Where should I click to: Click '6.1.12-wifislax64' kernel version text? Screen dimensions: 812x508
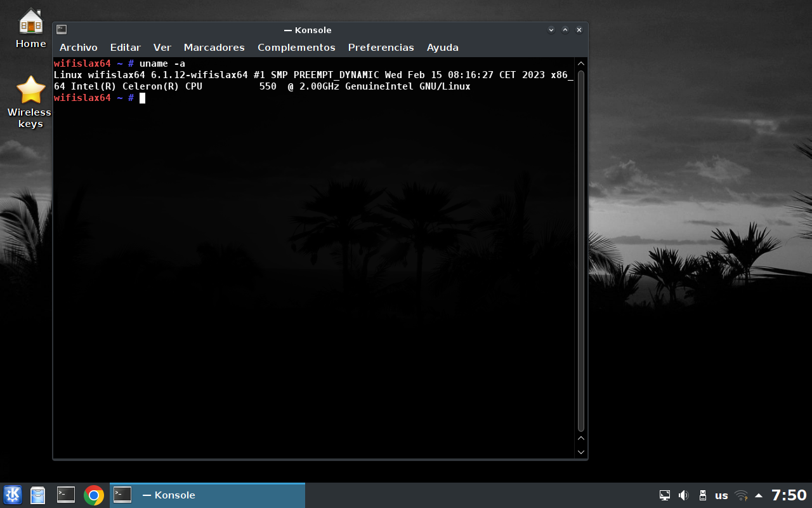[x=199, y=75]
